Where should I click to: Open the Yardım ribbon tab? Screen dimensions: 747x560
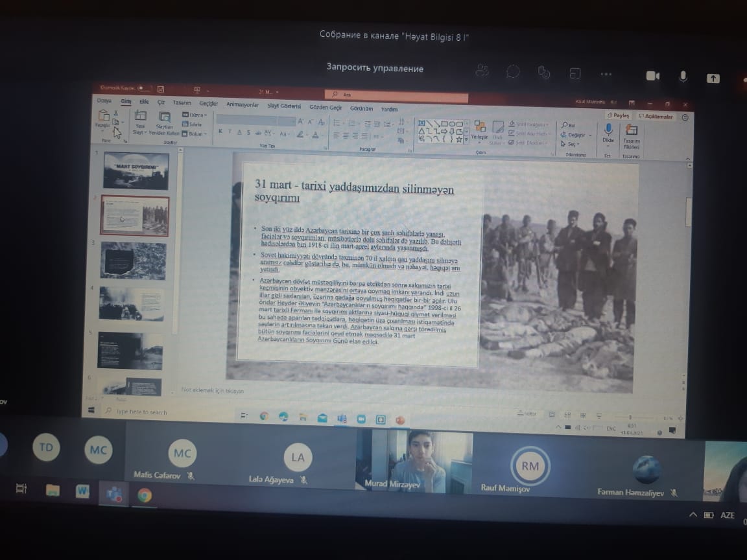click(x=389, y=109)
